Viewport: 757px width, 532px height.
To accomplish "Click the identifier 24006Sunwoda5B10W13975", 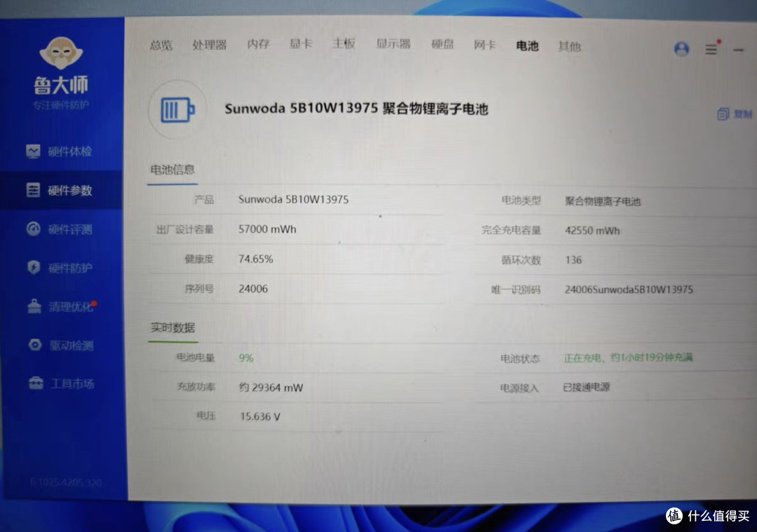I will [x=629, y=289].
